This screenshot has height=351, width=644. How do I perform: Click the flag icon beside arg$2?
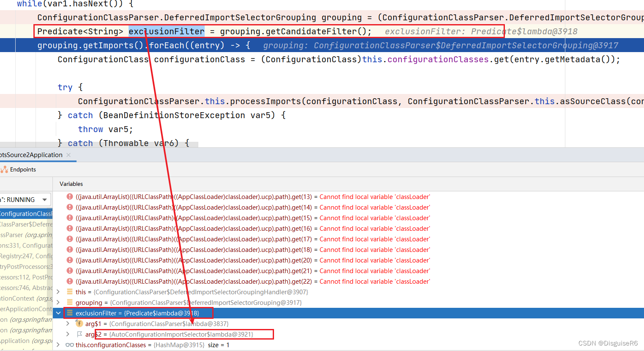(x=79, y=334)
